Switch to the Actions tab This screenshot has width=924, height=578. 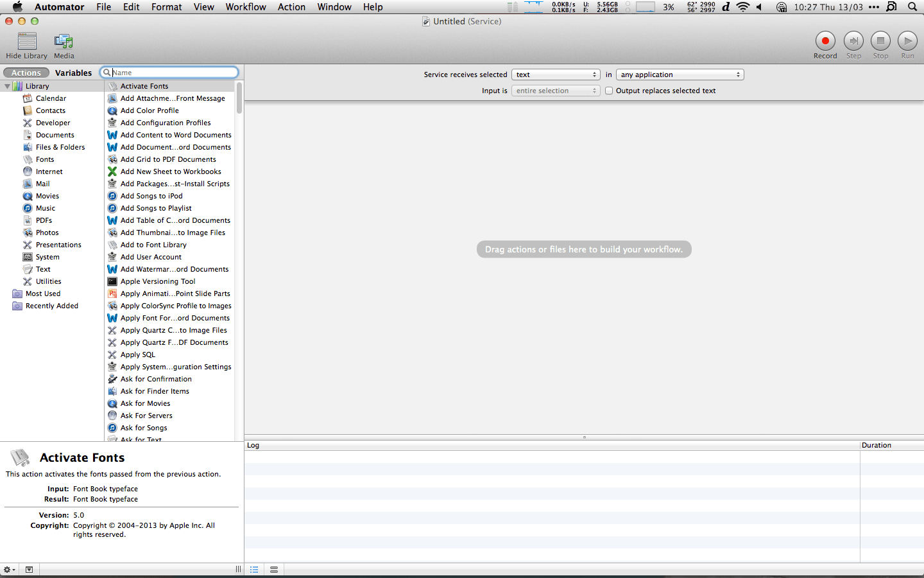[x=26, y=73]
